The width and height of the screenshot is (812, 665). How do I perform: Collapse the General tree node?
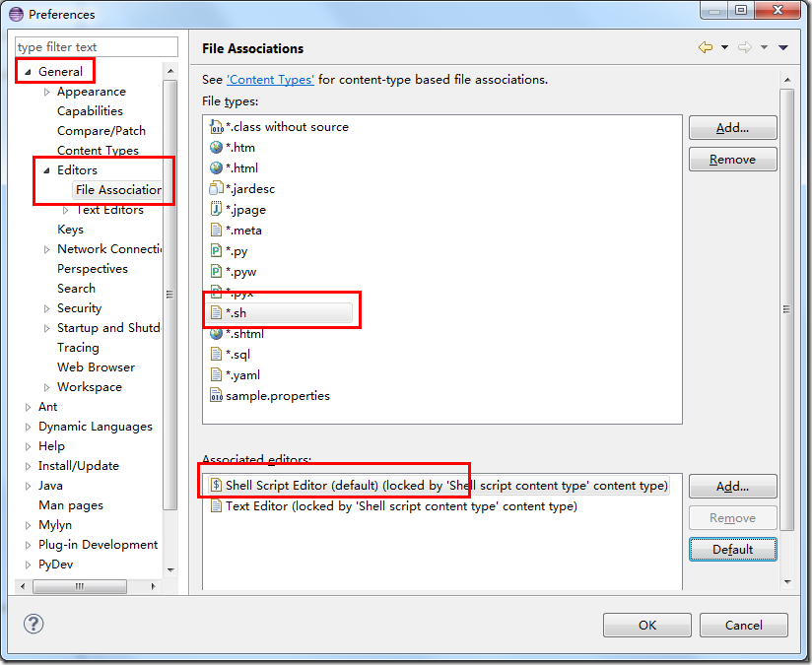click(x=28, y=72)
